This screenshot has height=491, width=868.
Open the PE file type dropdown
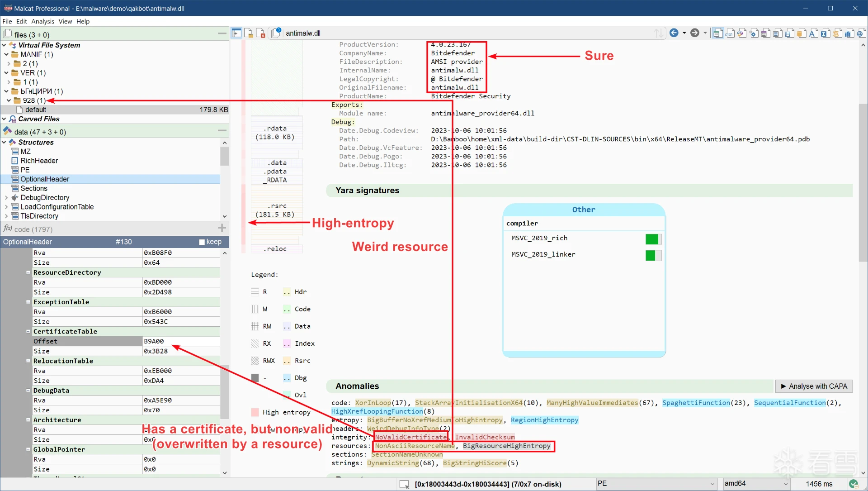click(x=712, y=484)
